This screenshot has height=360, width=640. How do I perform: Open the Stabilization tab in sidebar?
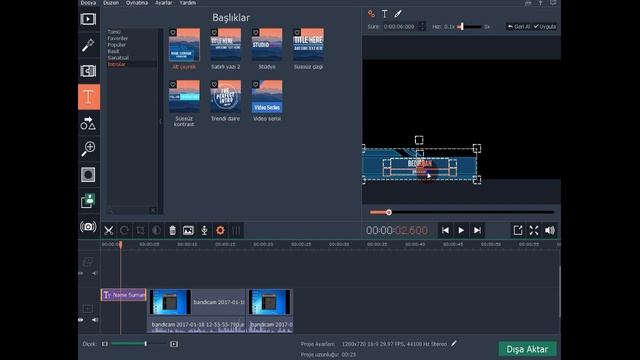point(88,175)
